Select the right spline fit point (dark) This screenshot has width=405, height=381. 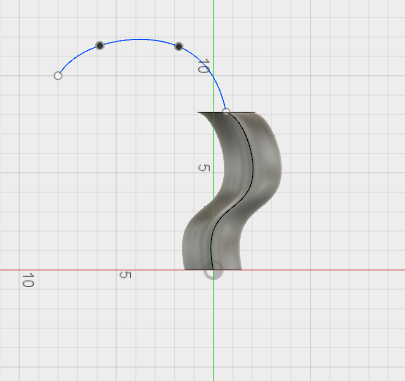tap(179, 46)
